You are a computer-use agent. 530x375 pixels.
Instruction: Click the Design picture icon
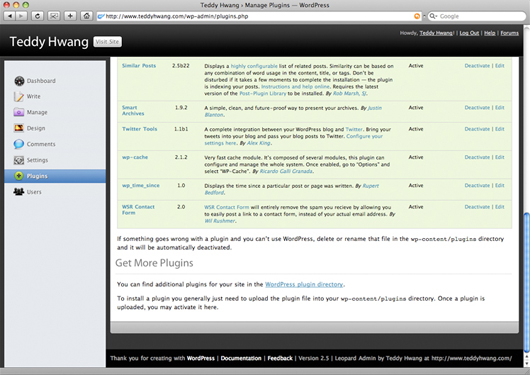[19, 128]
